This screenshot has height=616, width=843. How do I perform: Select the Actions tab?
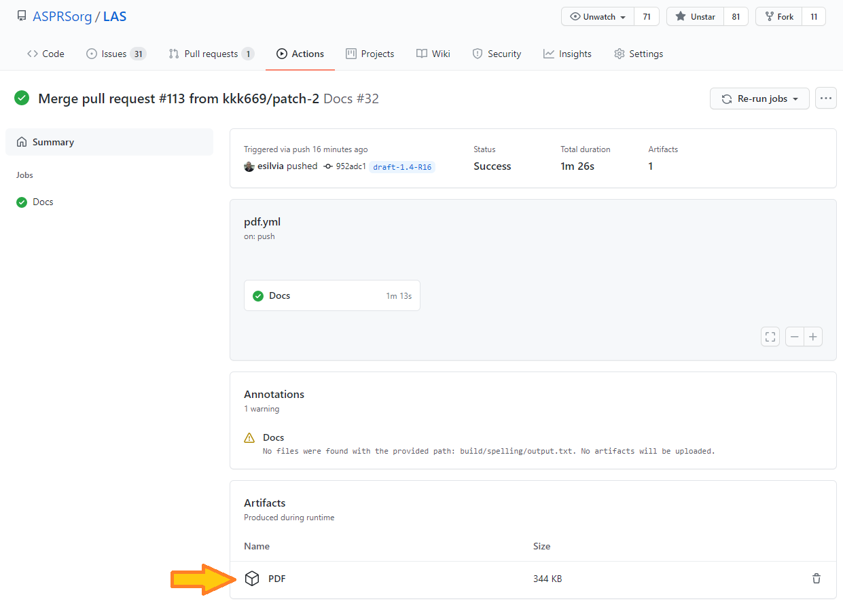[x=300, y=54]
